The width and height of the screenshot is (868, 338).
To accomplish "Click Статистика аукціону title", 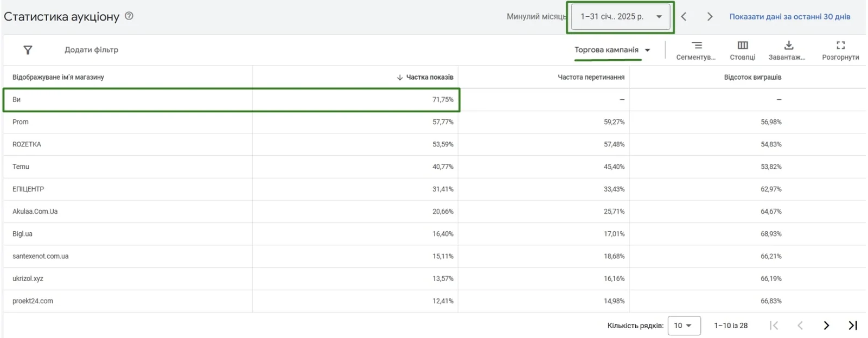I will point(61,17).
